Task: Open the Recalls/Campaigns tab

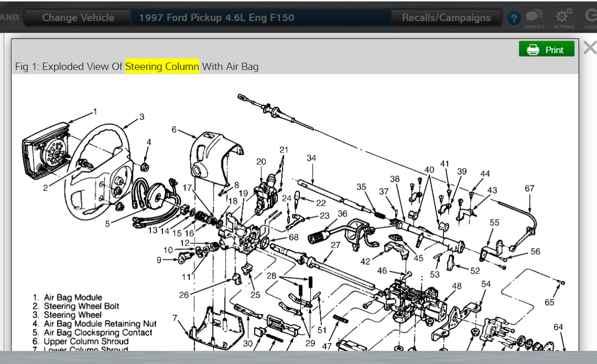Action: click(x=446, y=17)
